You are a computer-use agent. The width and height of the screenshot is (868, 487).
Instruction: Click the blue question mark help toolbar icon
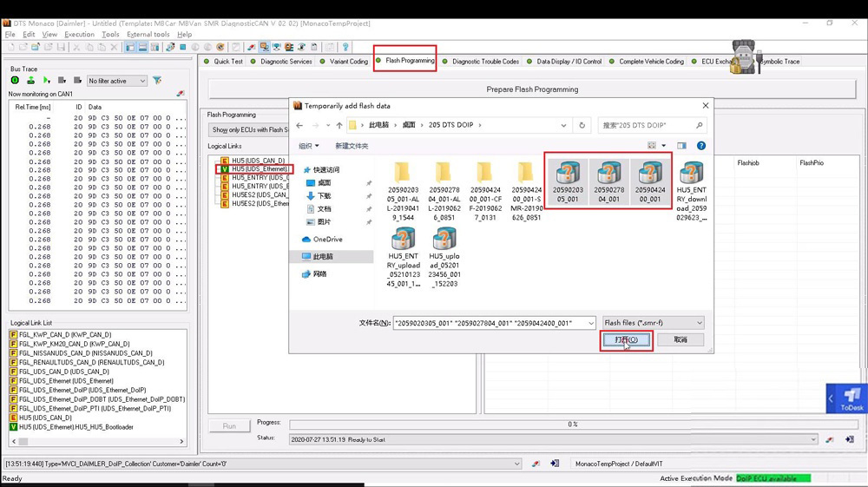click(345, 47)
